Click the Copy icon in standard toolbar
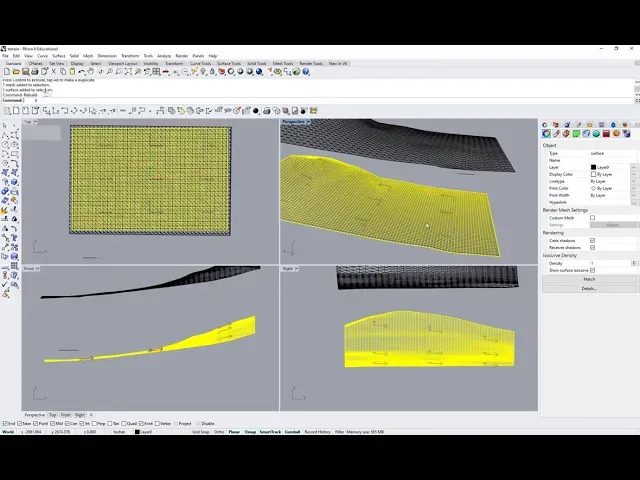Screen dimensions: 640x480 coord(62,72)
